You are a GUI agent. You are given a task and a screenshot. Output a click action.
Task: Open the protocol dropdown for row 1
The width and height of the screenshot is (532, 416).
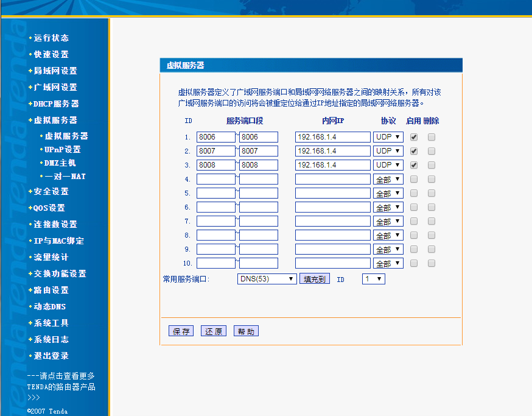(388, 137)
